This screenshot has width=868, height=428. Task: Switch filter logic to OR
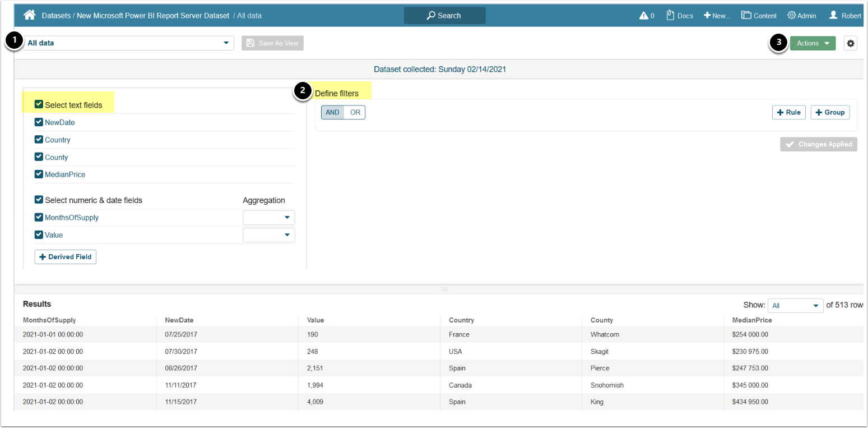click(355, 112)
